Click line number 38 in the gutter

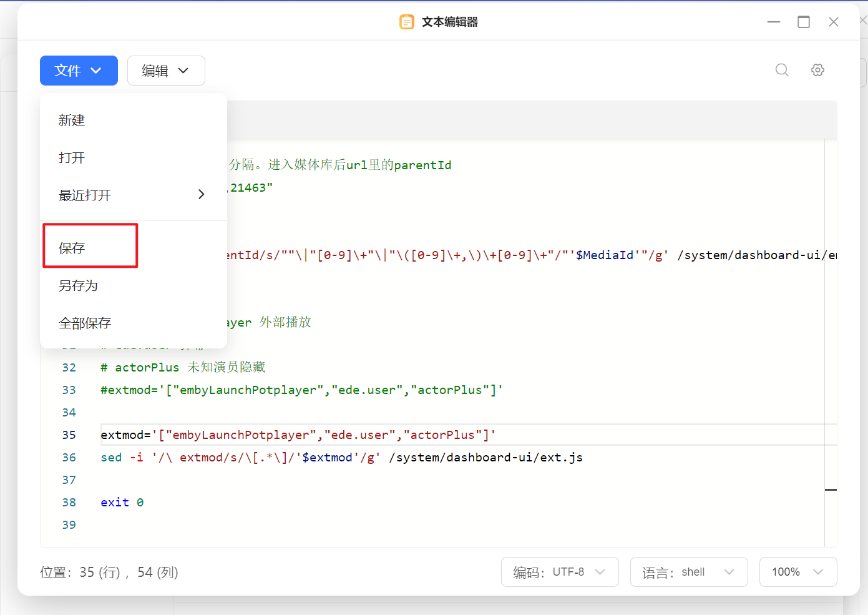coord(69,503)
